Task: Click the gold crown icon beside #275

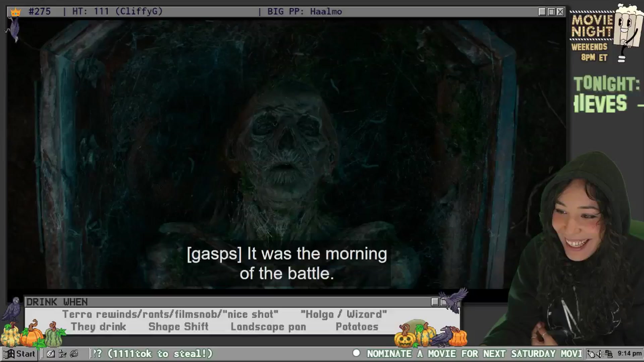Action: pyautogui.click(x=15, y=12)
